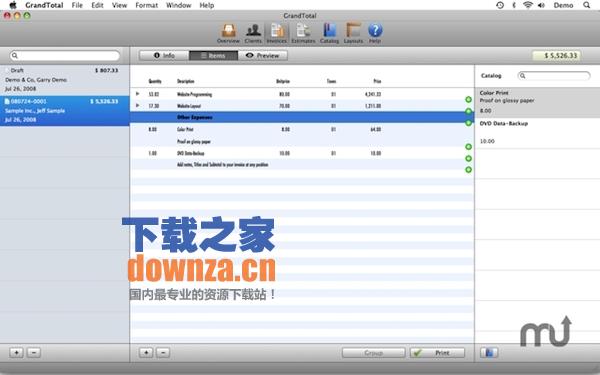Screen dimensions: 600x375
Task: Click the Catalog search field
Action: click(553, 76)
